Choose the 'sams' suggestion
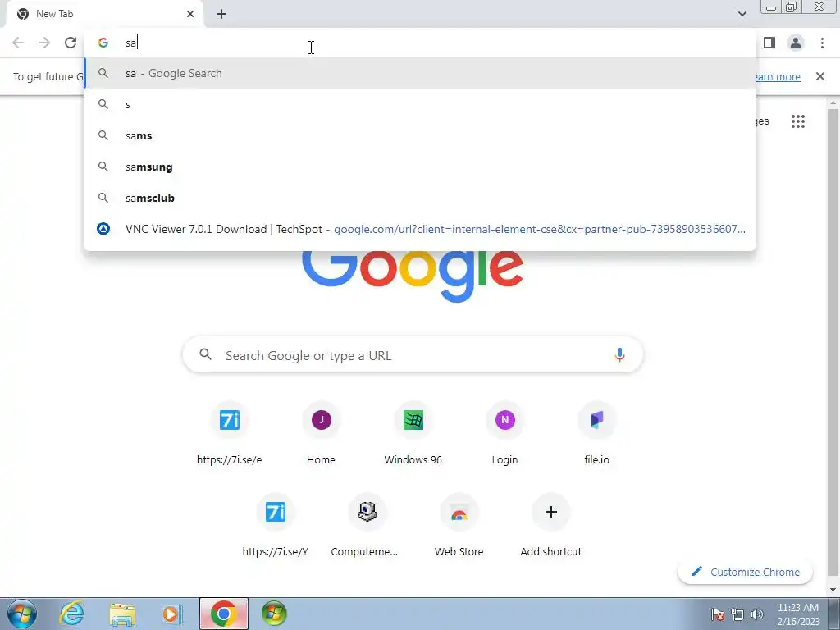 420,135
